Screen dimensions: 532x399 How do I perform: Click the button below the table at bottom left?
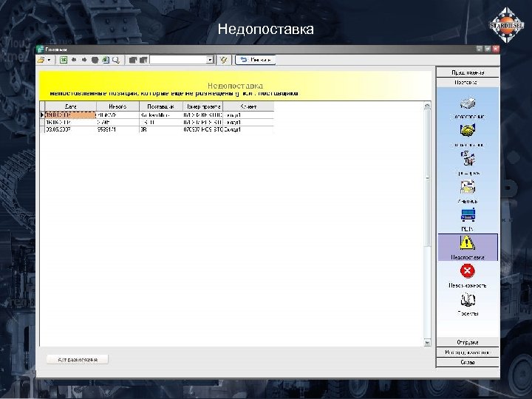pyautogui.click(x=78, y=359)
